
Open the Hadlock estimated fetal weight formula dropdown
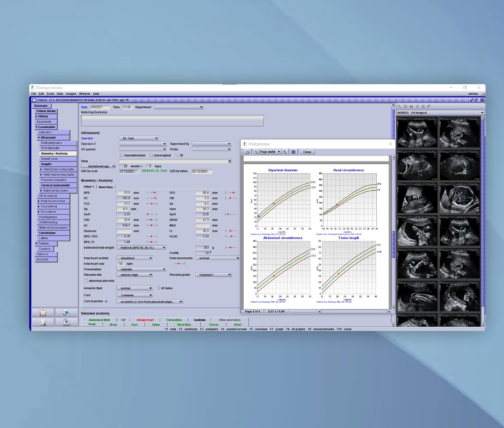pyautogui.click(x=142, y=248)
